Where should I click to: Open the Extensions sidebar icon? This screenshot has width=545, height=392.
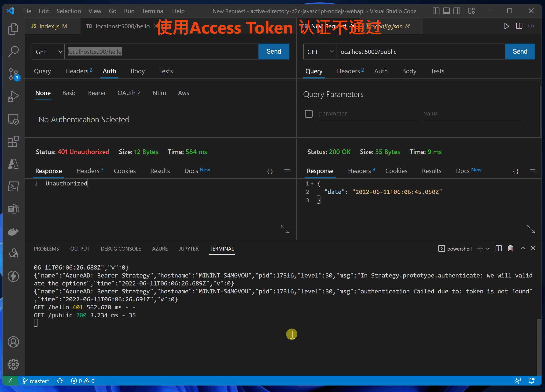tap(13, 142)
